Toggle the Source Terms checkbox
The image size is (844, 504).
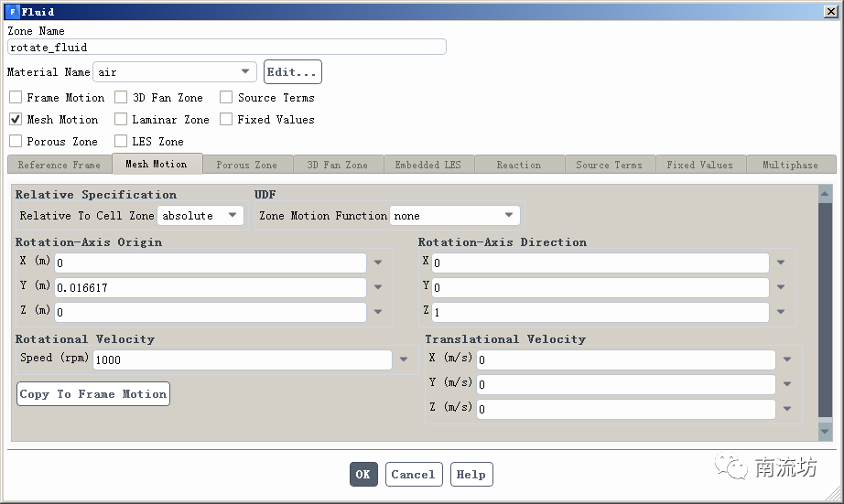pyautogui.click(x=226, y=98)
